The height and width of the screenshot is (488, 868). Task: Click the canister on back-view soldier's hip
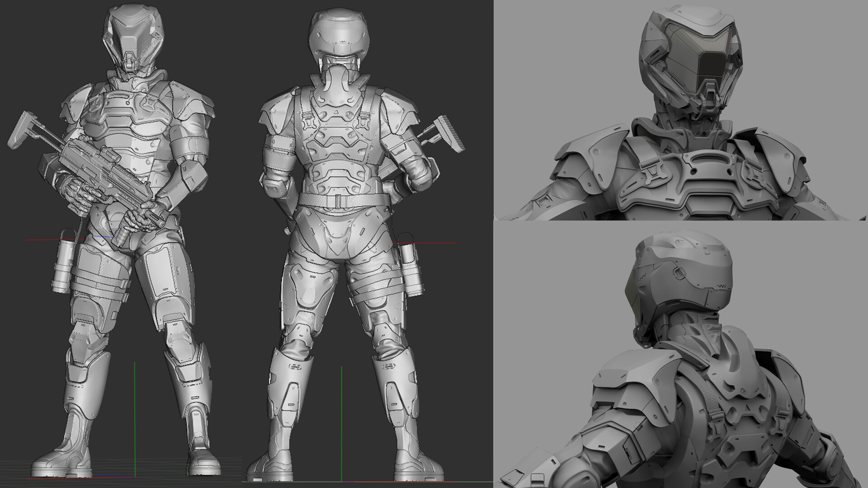tap(409, 267)
